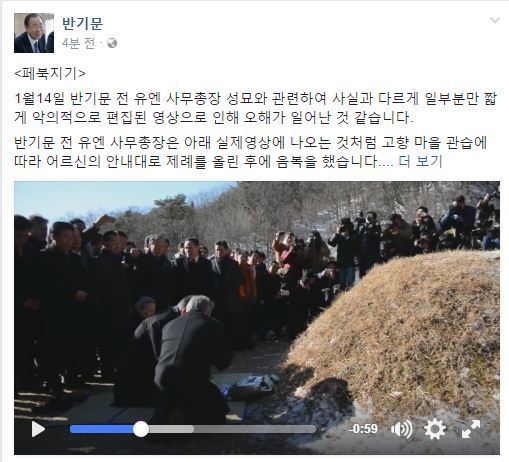The width and height of the screenshot is (509, 462).
Task: Click the paragraph starting with 1월14일
Action: pos(256,108)
